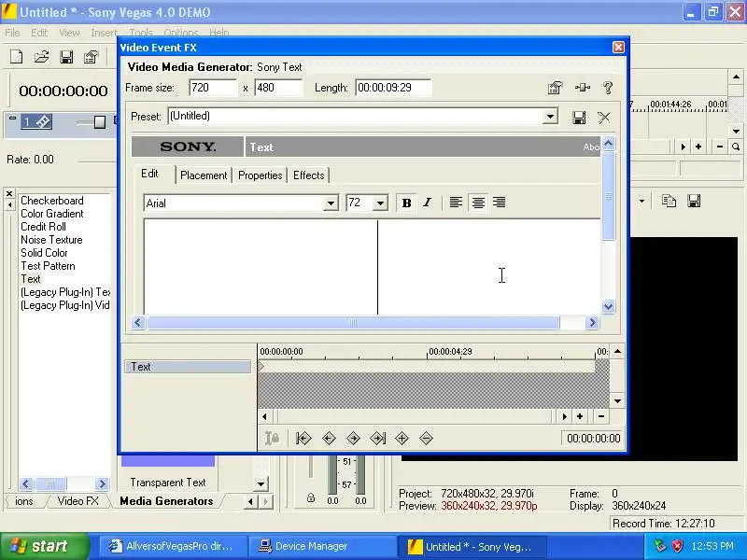Click frame width input field 720
This screenshot has width=747, height=560.
coord(213,88)
